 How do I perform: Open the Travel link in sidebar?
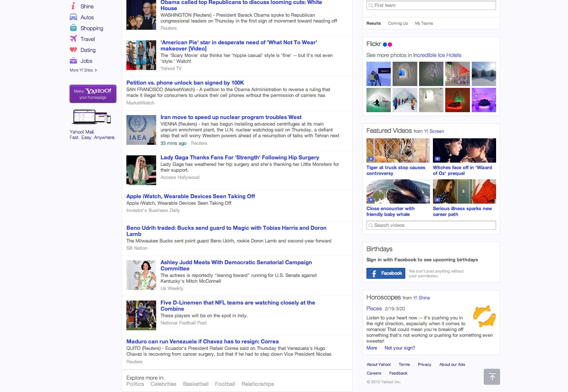(x=88, y=39)
